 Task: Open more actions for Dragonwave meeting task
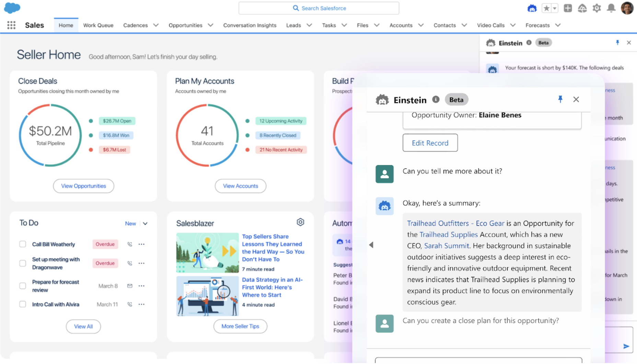pyautogui.click(x=141, y=263)
